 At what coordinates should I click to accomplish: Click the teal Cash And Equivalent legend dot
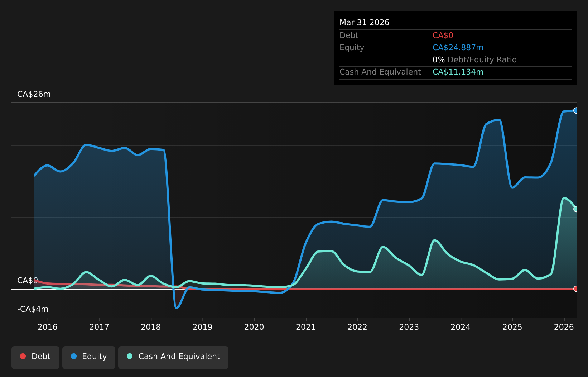[130, 356]
